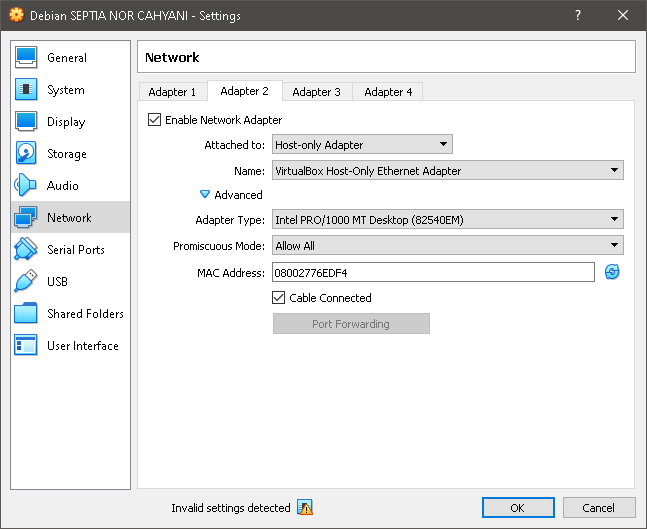This screenshot has height=529, width=647.
Task: Click the USB label in sidebar
Action: coord(57,281)
